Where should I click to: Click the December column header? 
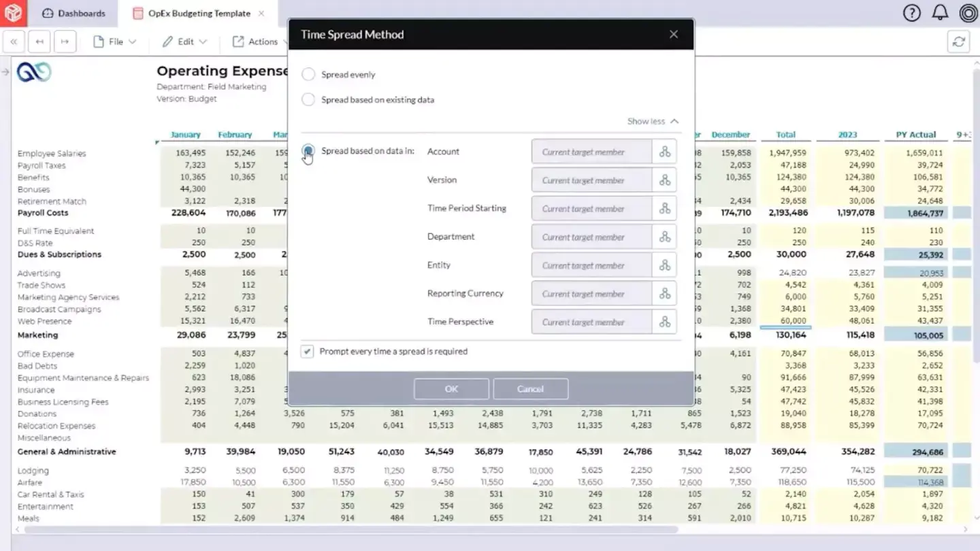[x=731, y=135]
